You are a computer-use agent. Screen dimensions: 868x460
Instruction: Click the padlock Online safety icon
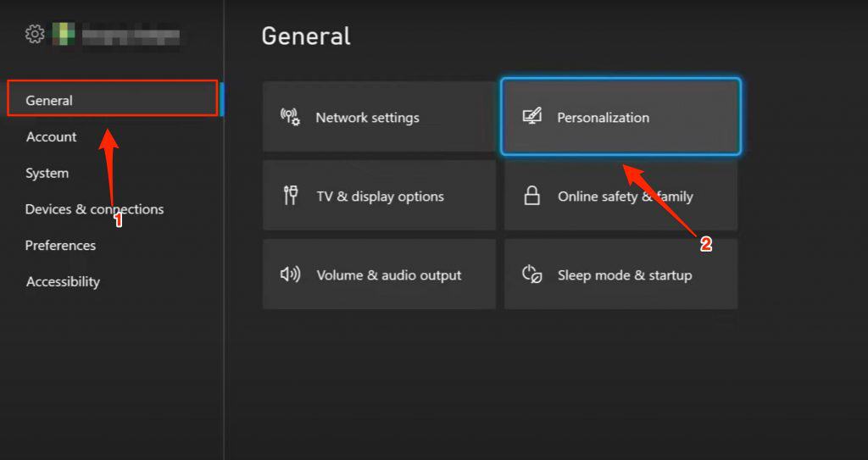(x=532, y=196)
